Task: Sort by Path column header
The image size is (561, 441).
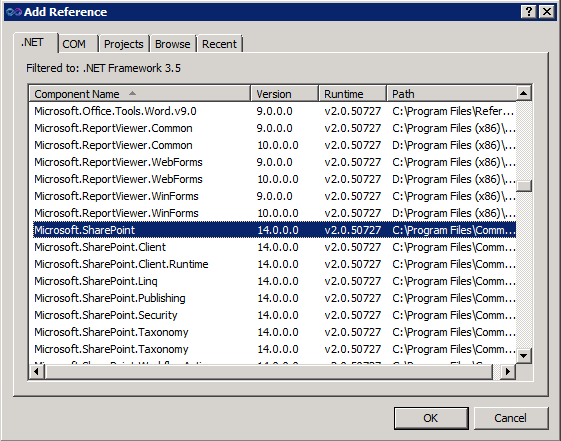Action: pyautogui.click(x=452, y=94)
